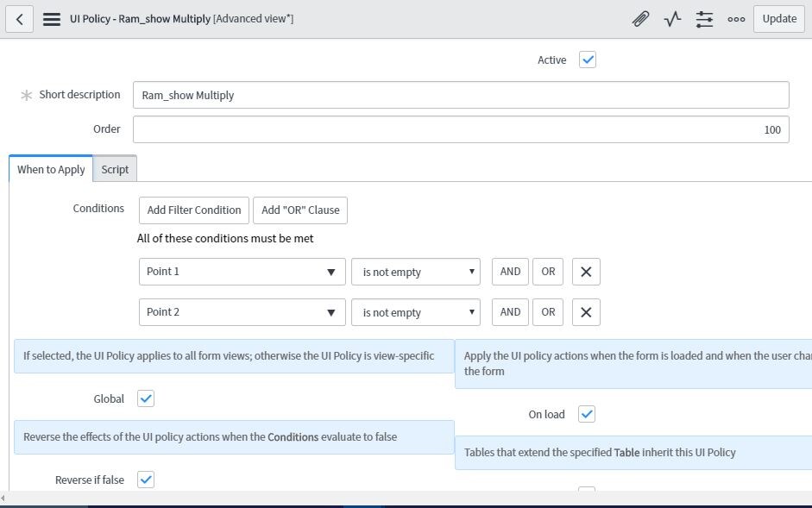This screenshot has height=508, width=812.
Task: Toggle the Reverse if false checkbox
Action: pyautogui.click(x=146, y=480)
